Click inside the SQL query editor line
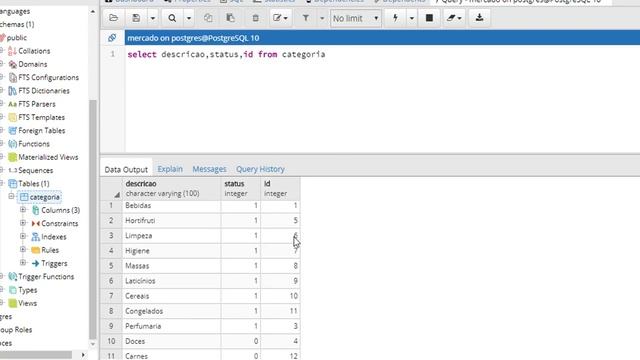Screen dimensions: 640x360 click(x=226, y=54)
